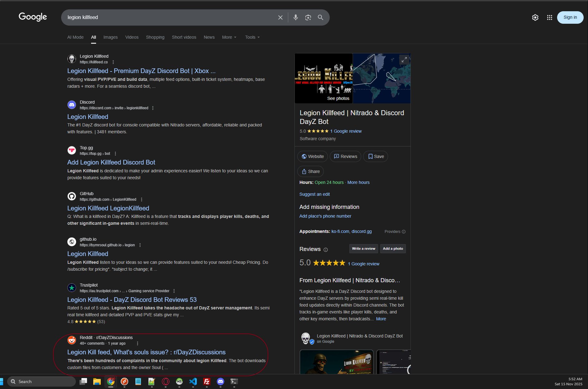Click the Windows taskbar Search box

coord(41,382)
